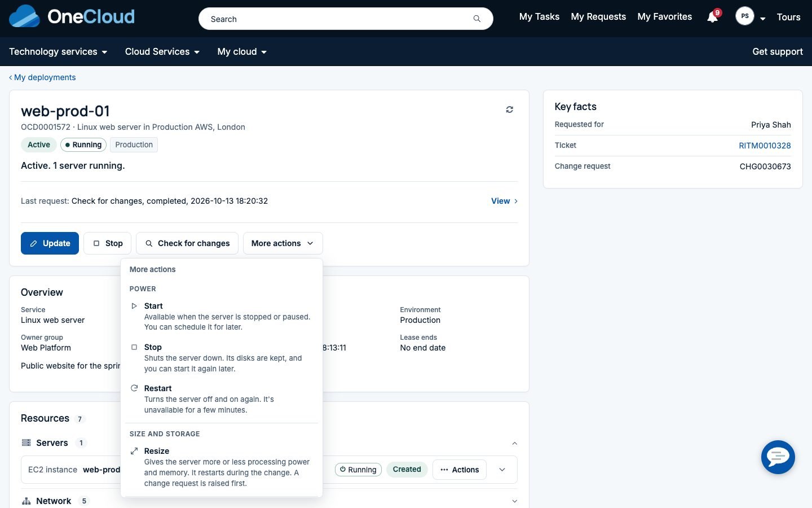Open the notifications bell
The image size is (812, 508).
coord(713,17)
